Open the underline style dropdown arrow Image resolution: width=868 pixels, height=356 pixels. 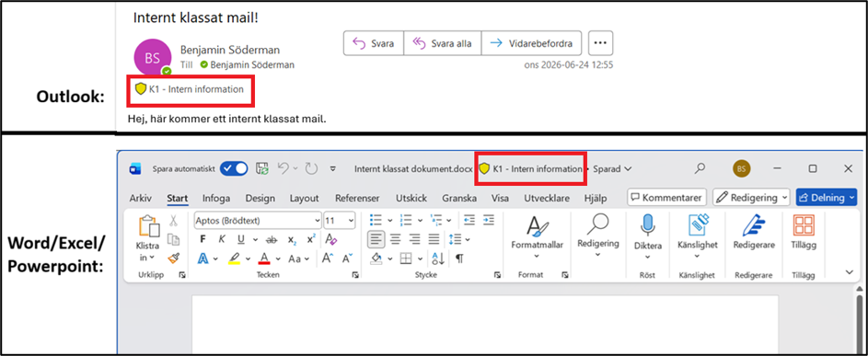click(x=255, y=240)
